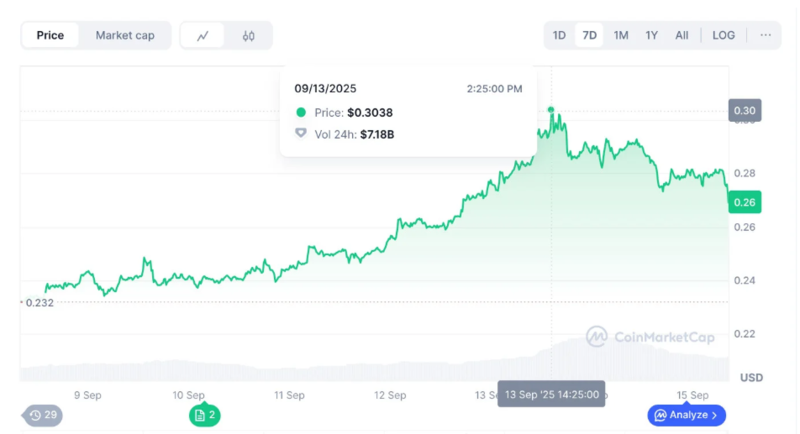The width and height of the screenshot is (800, 434).
Task: Click the 0.26 current price marker
Action: pyautogui.click(x=746, y=203)
